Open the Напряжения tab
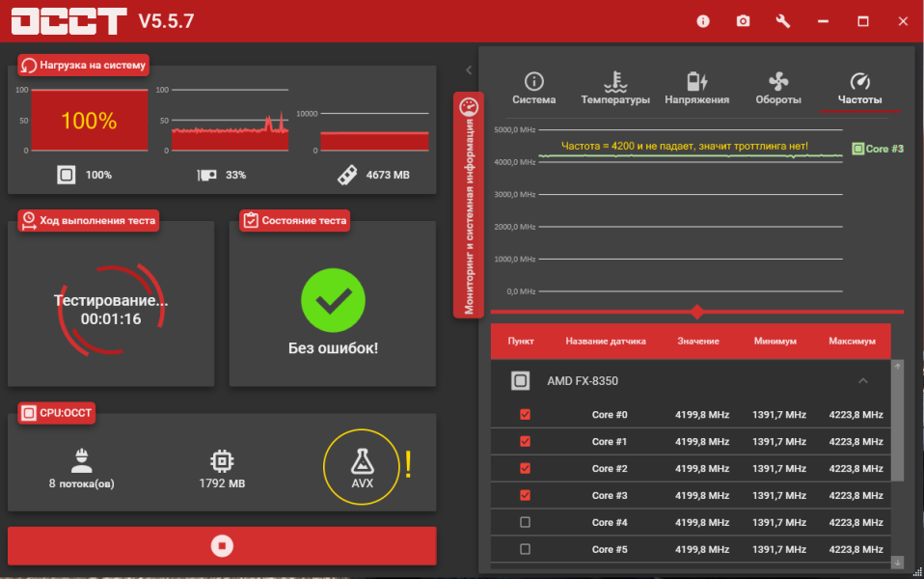This screenshot has width=924, height=579. click(697, 89)
